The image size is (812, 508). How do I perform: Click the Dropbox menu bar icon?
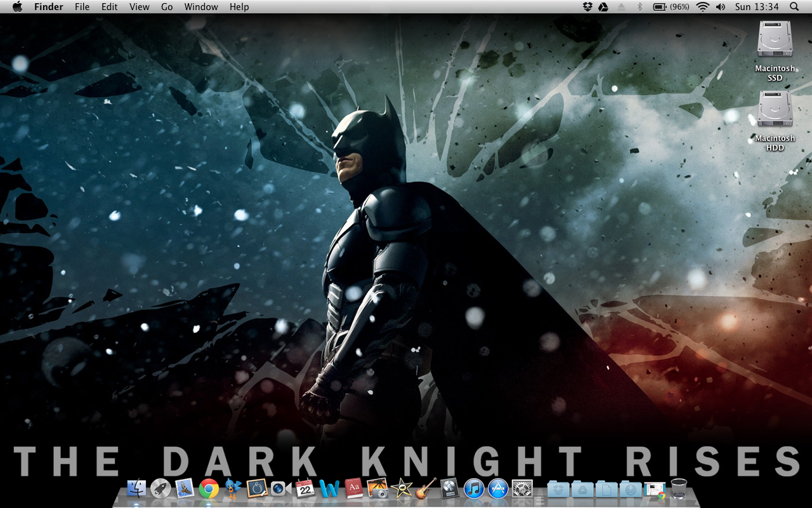coord(587,6)
